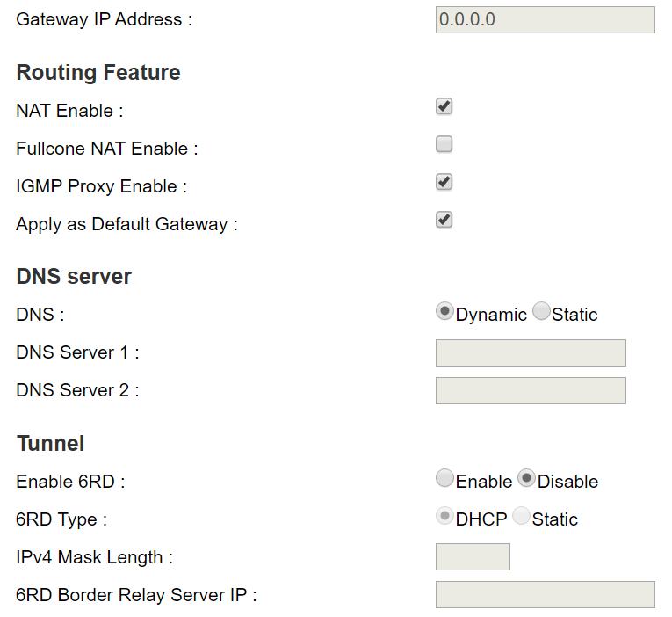Click the 6RD Border Relay Server IP field
Screen dimensions: 672x617
click(545, 595)
